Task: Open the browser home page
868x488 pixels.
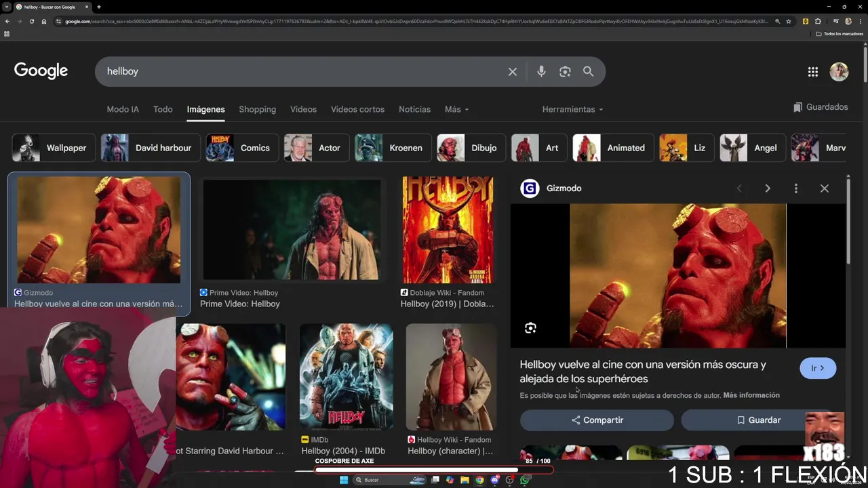Action: 44,22
